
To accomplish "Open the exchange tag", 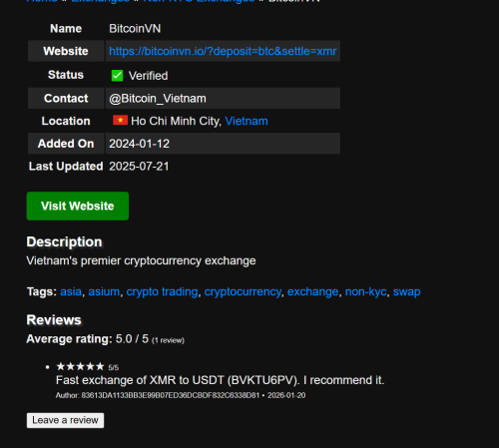I will point(312,291).
